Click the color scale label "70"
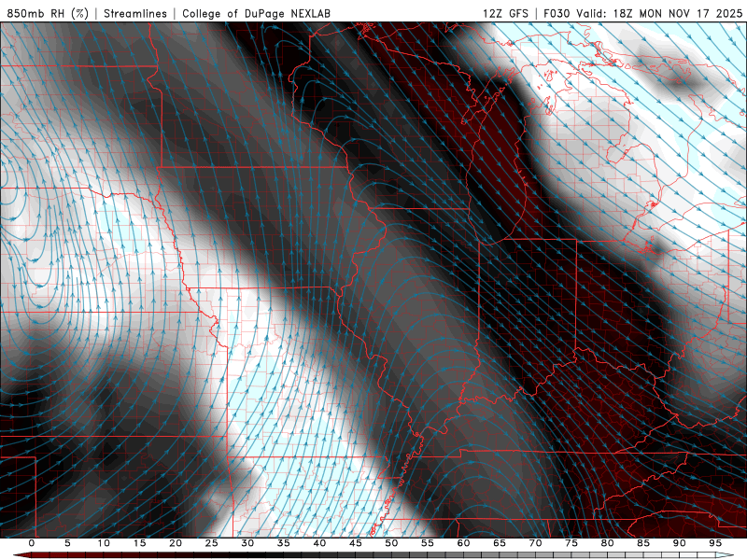Image resolution: width=747 pixels, height=560 pixels. point(535,543)
